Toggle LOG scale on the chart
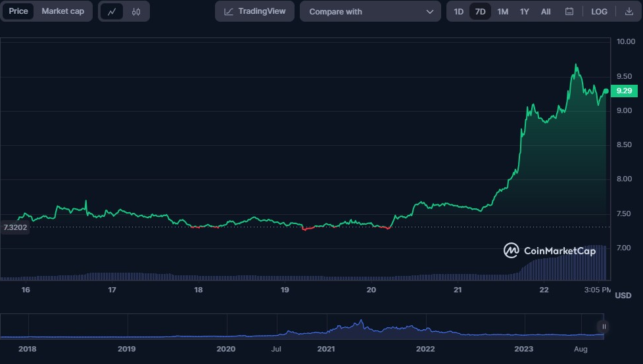This screenshot has height=364, width=643. coord(599,12)
